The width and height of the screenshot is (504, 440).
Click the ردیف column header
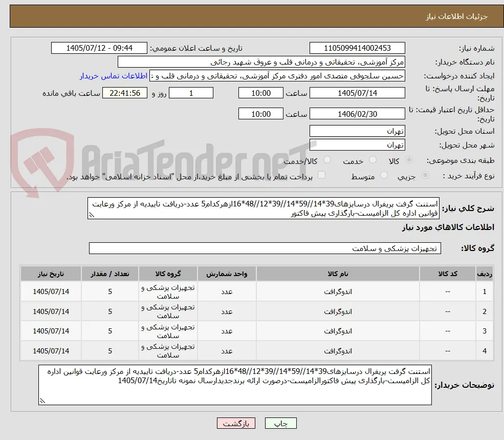485,274
